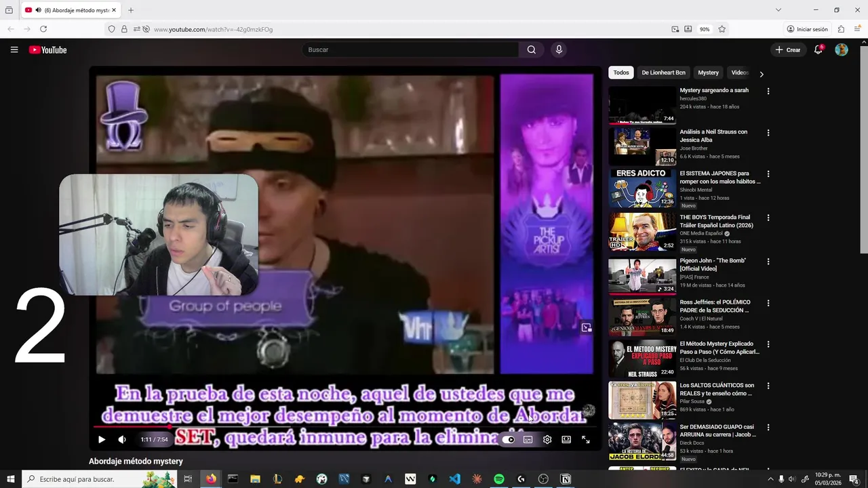
Task: Click Iniciar sesión in Firefox toolbar
Action: [808, 29]
